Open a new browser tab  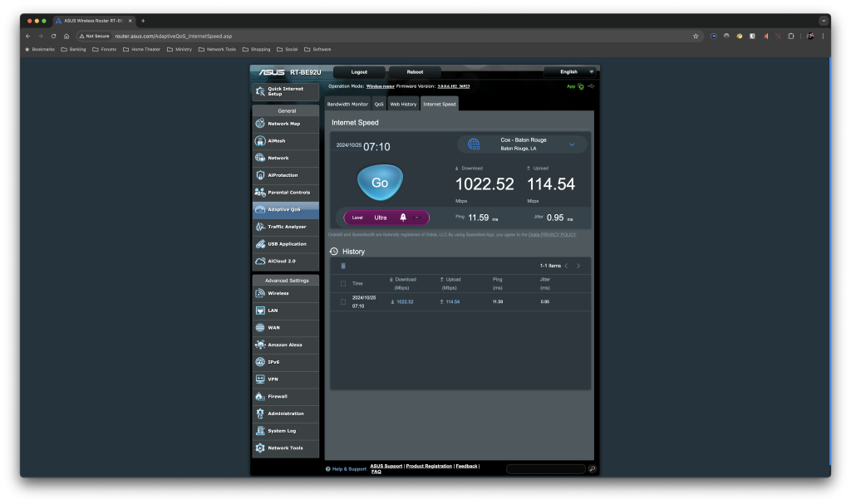pyautogui.click(x=143, y=21)
